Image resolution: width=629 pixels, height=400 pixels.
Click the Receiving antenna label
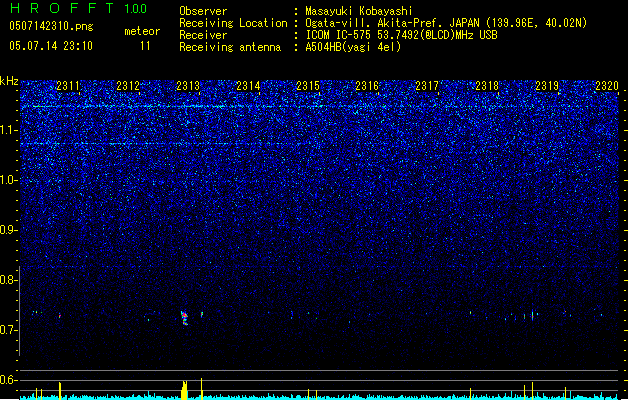pos(230,47)
